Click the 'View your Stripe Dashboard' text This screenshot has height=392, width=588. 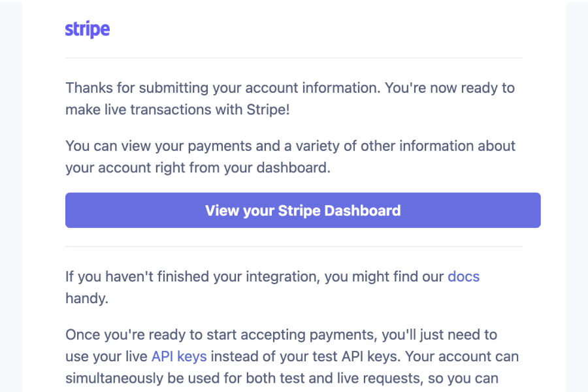click(302, 210)
